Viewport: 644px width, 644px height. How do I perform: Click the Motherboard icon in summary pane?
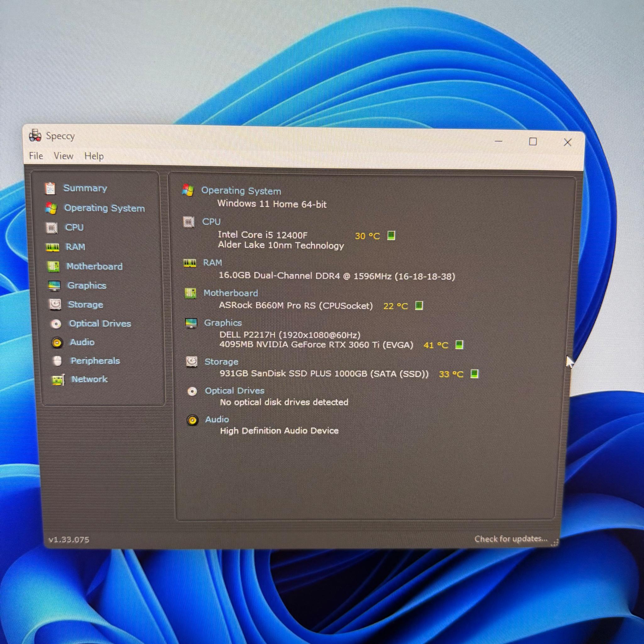[190, 293]
